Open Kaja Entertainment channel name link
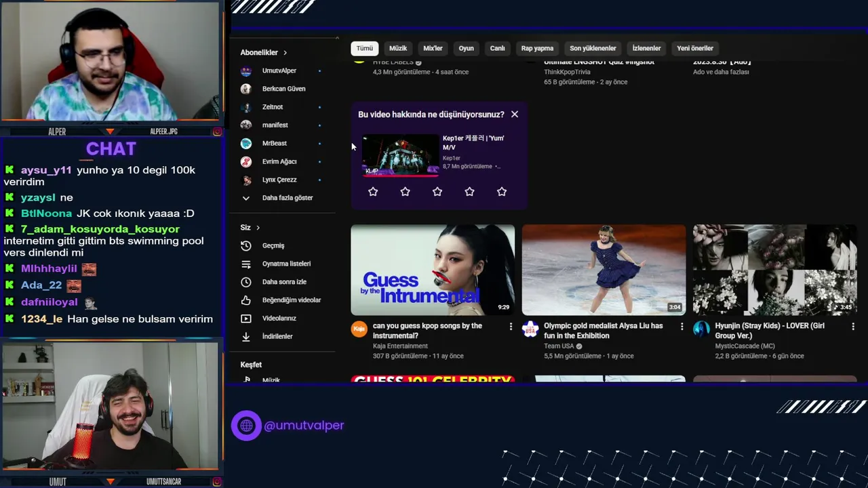The width and height of the screenshot is (868, 488). (400, 346)
